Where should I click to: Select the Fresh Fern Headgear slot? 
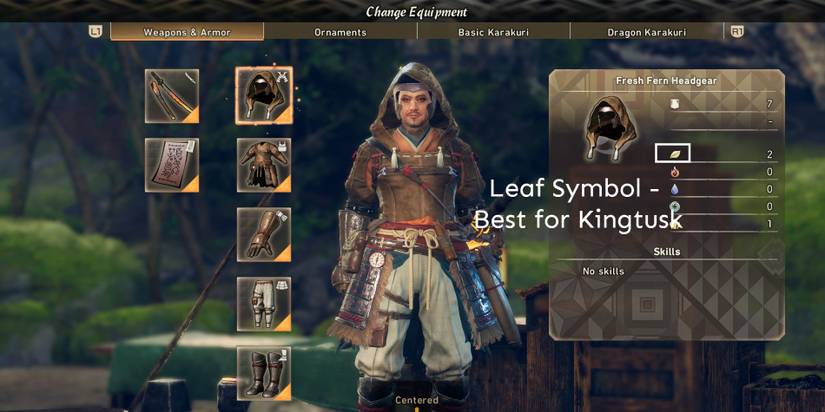[264, 96]
